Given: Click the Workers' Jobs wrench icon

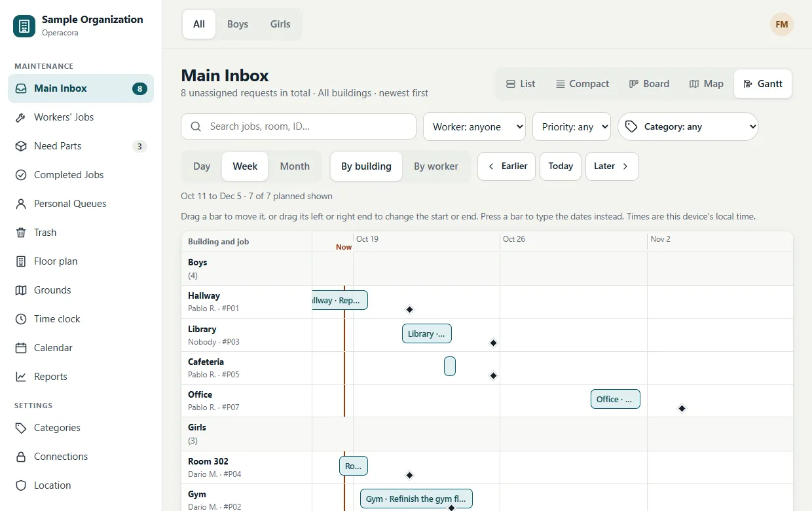Looking at the screenshot, I should pyautogui.click(x=21, y=117).
